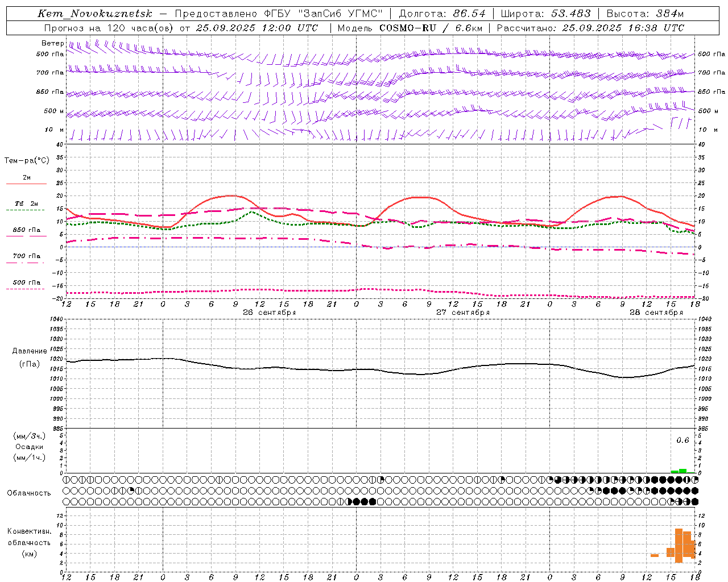Image resolution: width=728 pixels, height=582 pixels.
Task: Click the Kem_Novokuznetsk station title
Action: pos(95,14)
